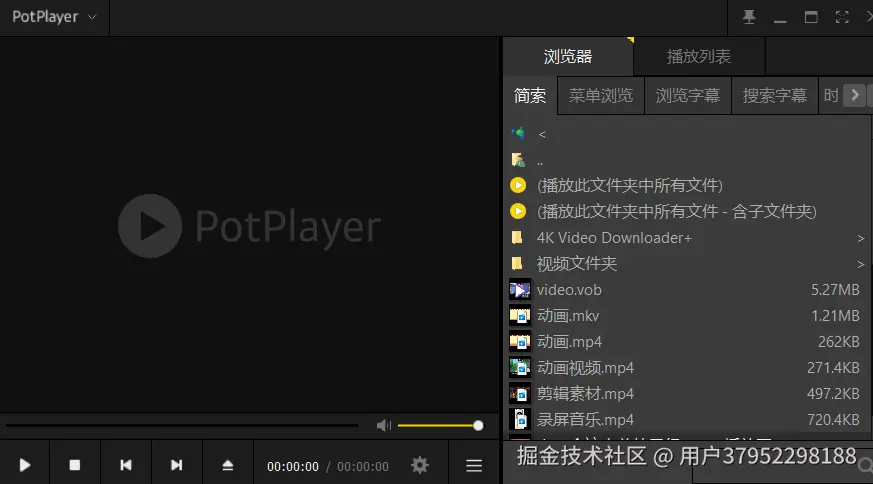873x484 pixels.
Task: Click the total duration 00:00:00 display
Action: (363, 467)
